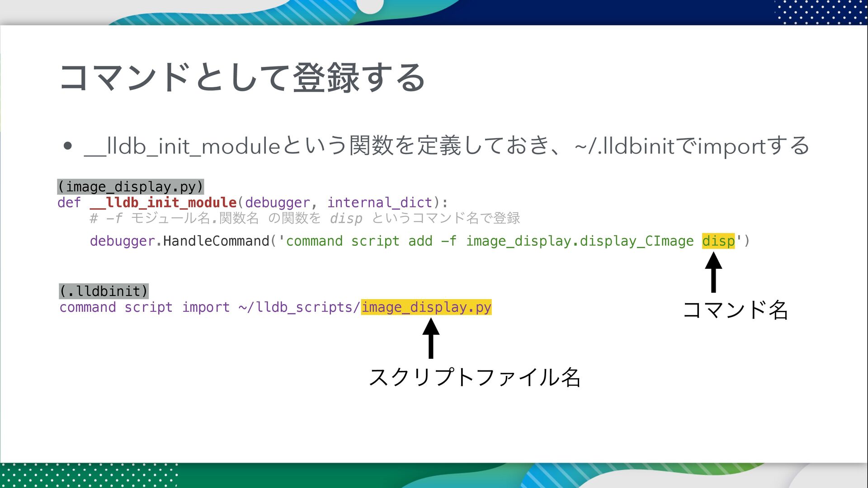Click the arrow below image_display.py highlight
Image resolution: width=868 pixels, height=488 pixels.
pyautogui.click(x=431, y=338)
